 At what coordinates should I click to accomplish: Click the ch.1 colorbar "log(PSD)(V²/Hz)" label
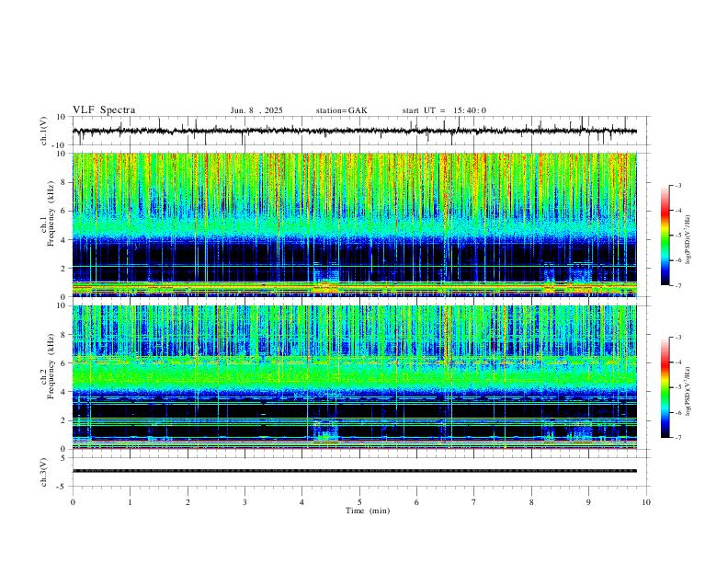688,240
